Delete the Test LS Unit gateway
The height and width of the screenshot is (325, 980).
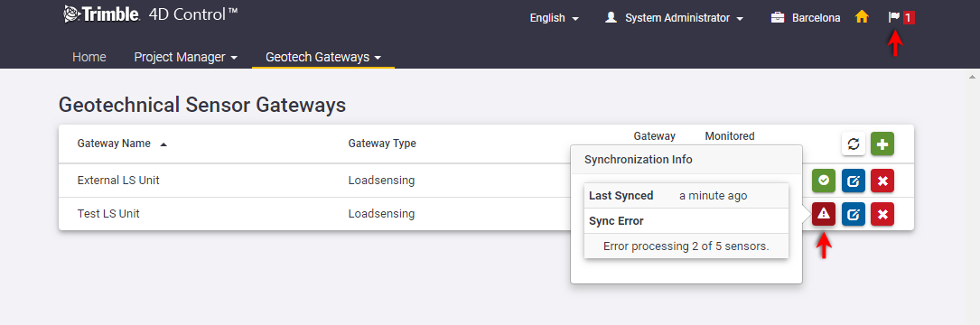882,214
